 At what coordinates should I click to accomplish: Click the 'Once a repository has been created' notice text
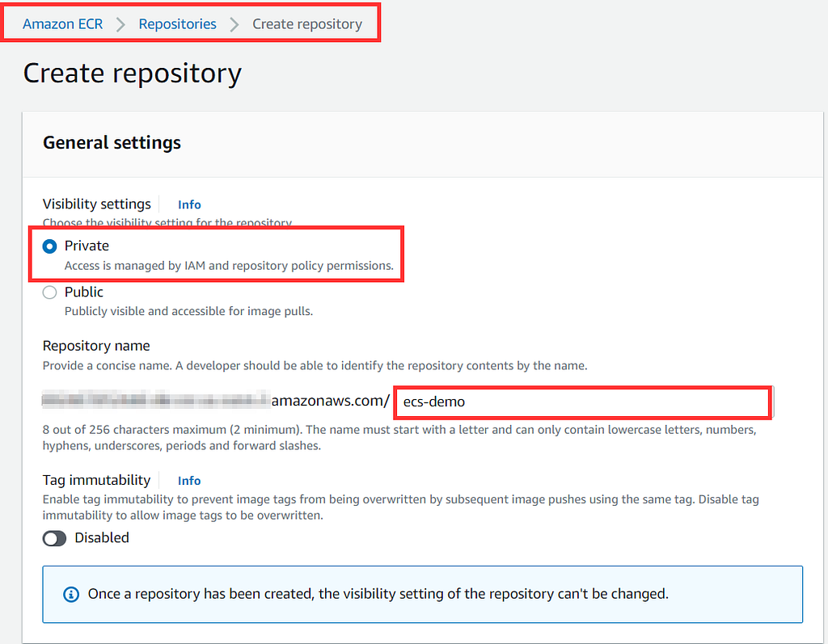coord(378,594)
